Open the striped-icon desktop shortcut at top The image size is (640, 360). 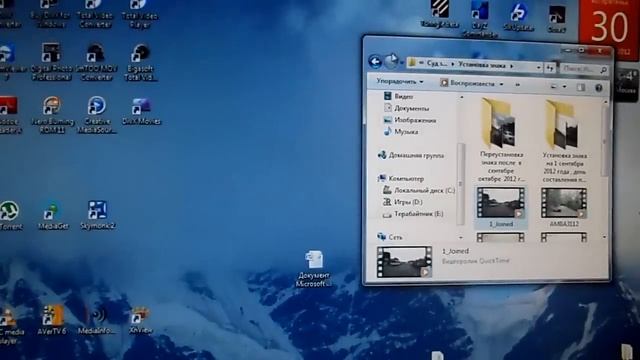coord(440,14)
